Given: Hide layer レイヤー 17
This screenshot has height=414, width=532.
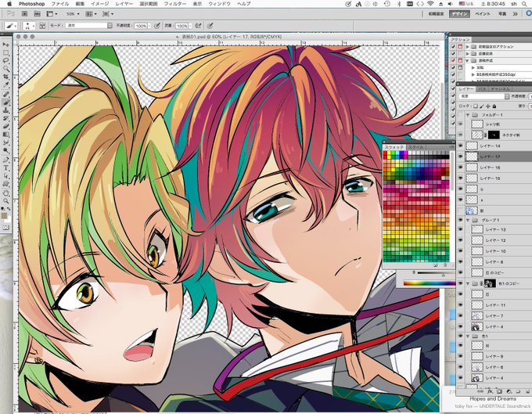Looking at the screenshot, I should pos(460,157).
